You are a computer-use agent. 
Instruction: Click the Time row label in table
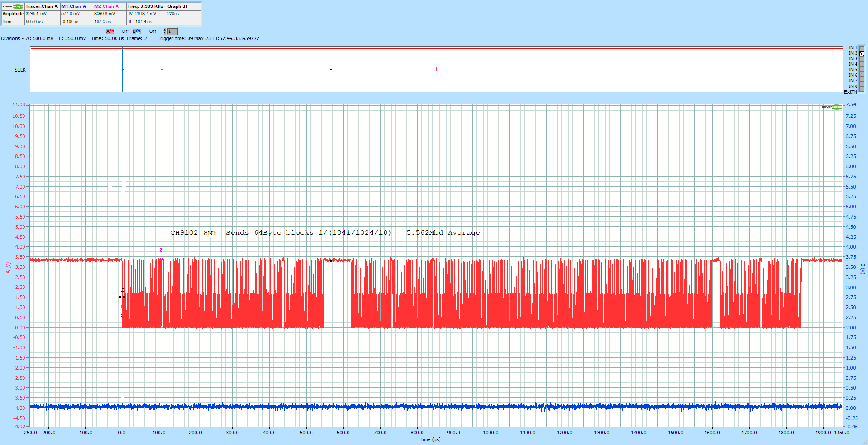click(x=13, y=22)
